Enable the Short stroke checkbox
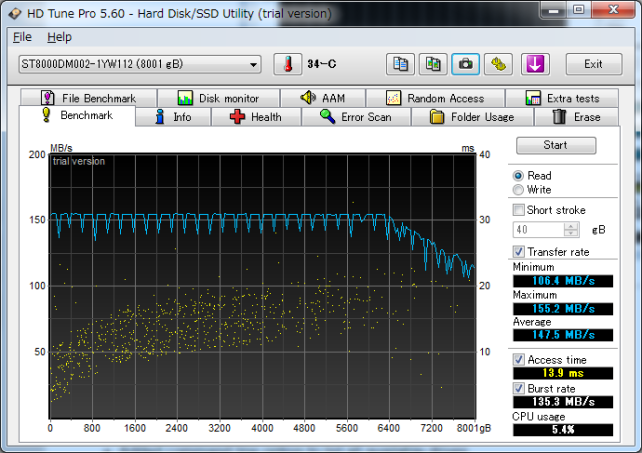Screen dimensions: 642x453 pyautogui.click(x=518, y=210)
